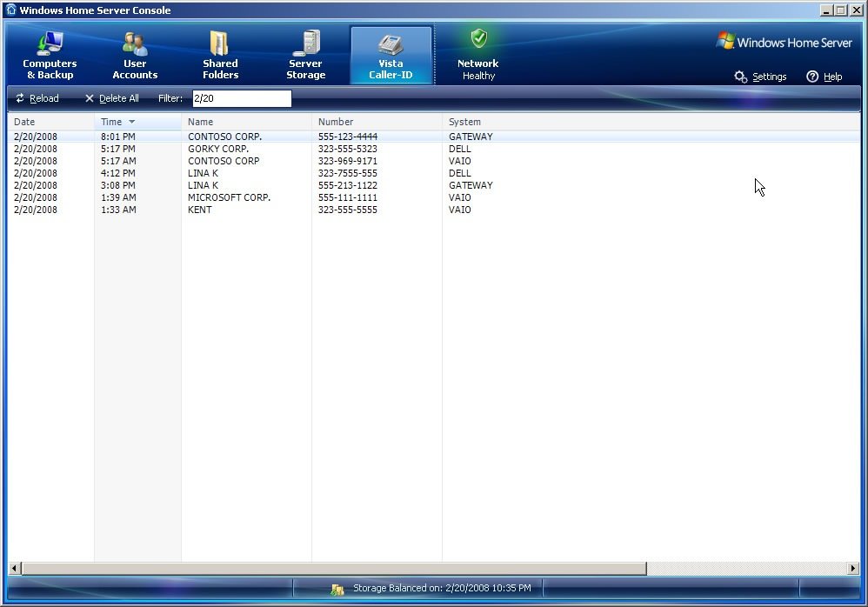868x607 pixels.
Task: Switch to the Shared Folders tab
Action: click(220, 56)
